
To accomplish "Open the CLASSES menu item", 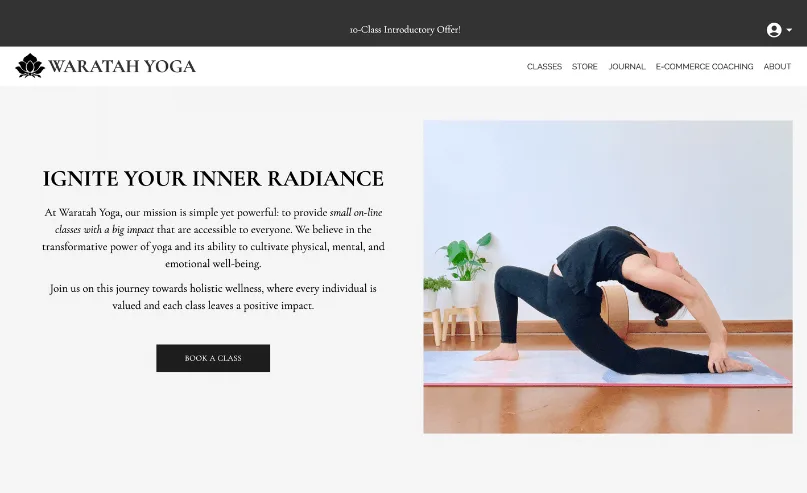I will tap(544, 66).
